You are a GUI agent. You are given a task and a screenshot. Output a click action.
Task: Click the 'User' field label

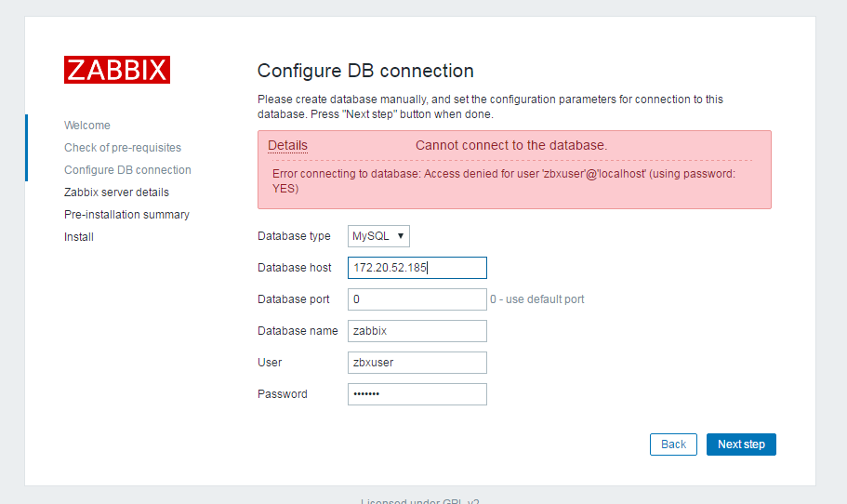[x=270, y=363]
